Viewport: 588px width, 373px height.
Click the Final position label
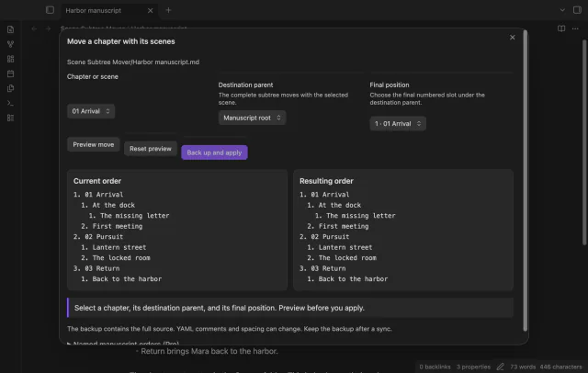tap(390, 85)
